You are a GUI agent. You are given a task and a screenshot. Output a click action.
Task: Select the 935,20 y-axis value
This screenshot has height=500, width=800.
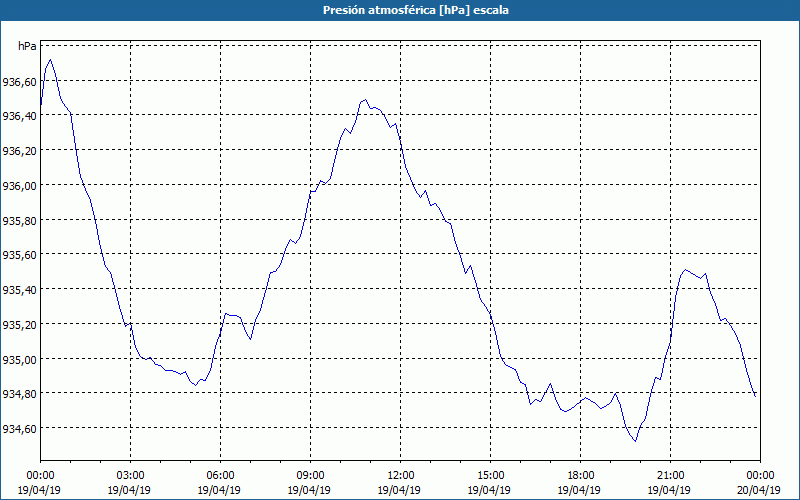click(x=20, y=324)
